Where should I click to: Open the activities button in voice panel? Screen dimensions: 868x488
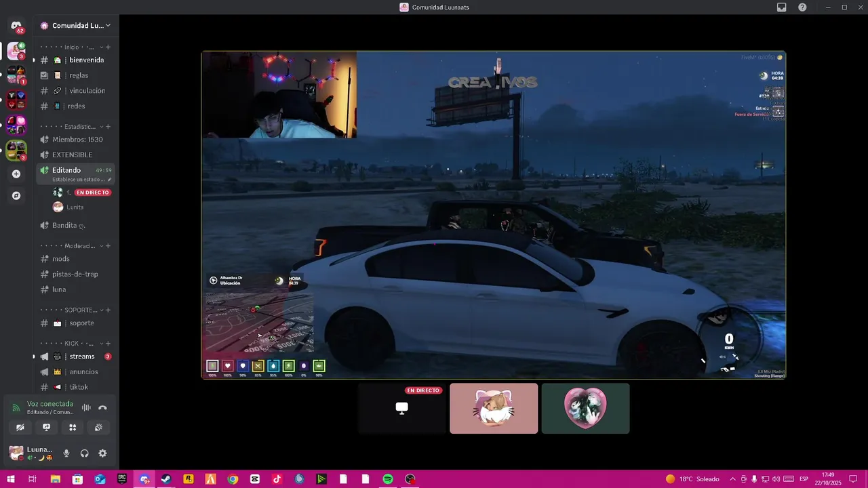(73, 428)
